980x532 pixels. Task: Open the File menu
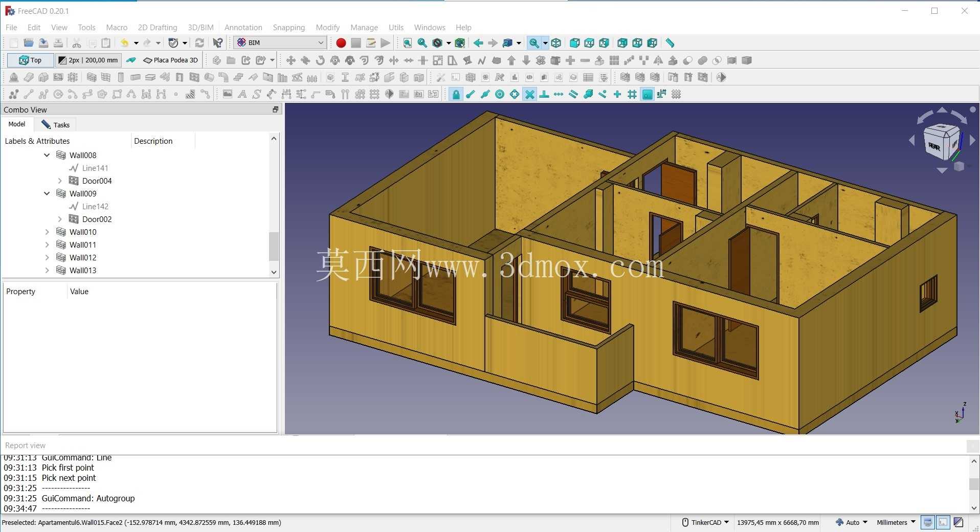pos(11,28)
